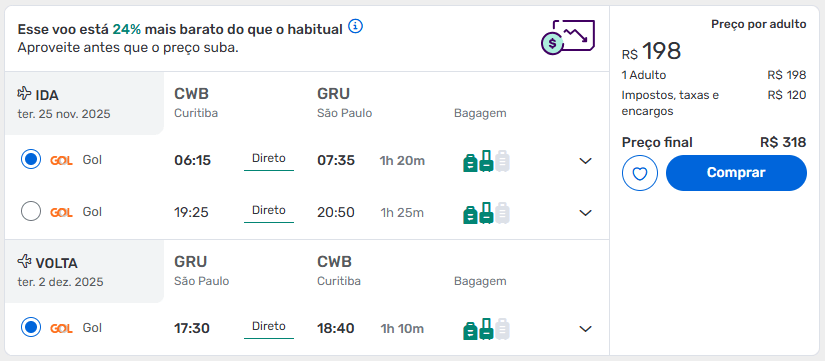825x361 pixels.
Task: Click the IDA outbound section header
Action: tap(84, 104)
